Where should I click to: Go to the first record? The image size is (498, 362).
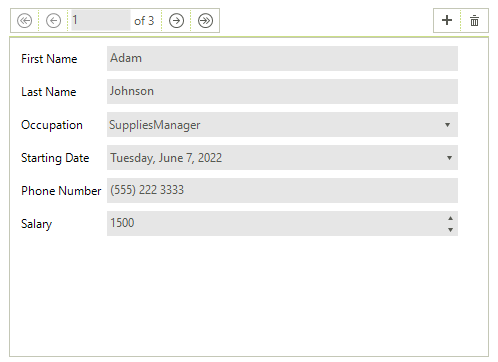[24, 21]
